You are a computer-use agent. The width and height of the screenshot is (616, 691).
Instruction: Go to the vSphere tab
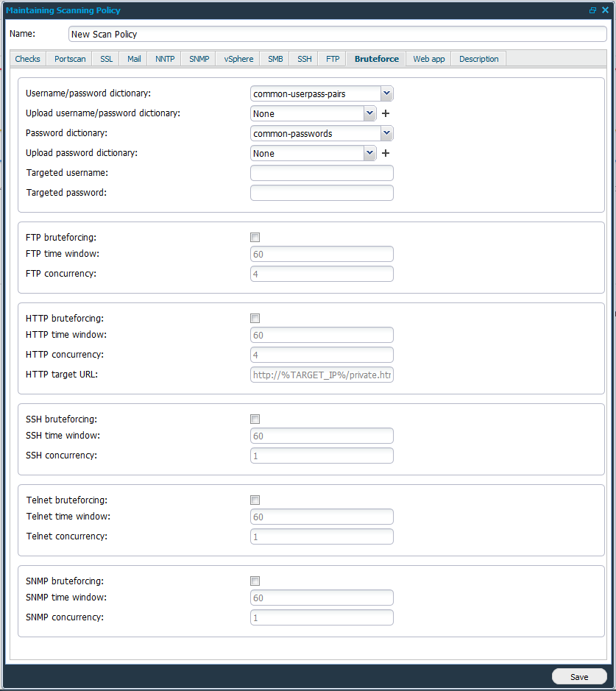tap(238, 59)
